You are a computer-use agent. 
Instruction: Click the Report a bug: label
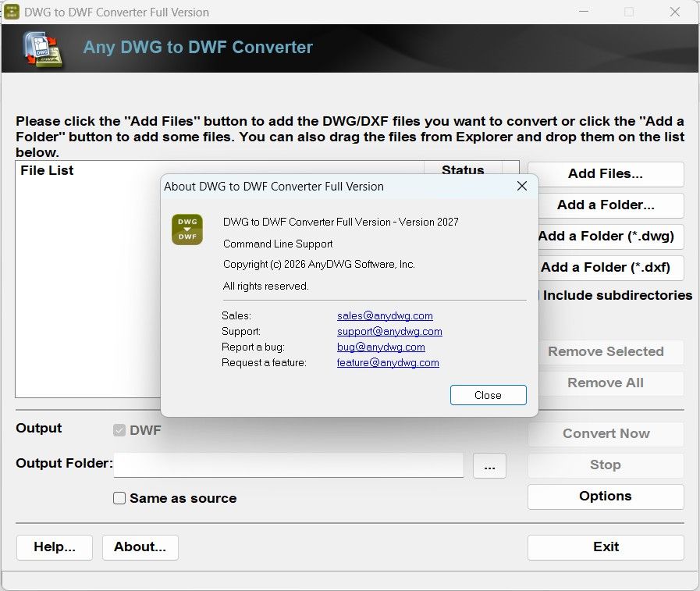click(x=253, y=347)
